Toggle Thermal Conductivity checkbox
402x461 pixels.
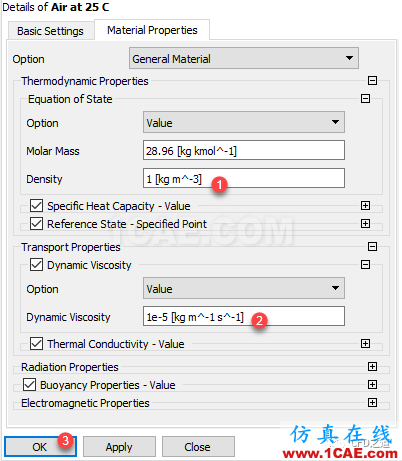(x=36, y=344)
